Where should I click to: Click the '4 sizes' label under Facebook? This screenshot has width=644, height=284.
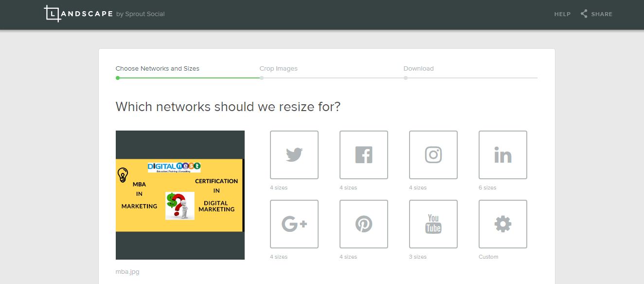[348, 188]
